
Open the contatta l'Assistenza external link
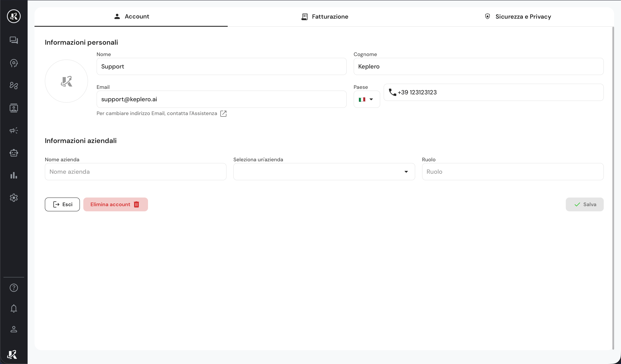coord(223,113)
